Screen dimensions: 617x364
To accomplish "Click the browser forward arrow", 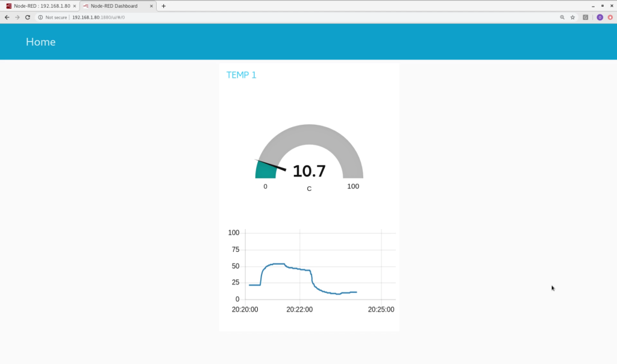I will pos(17,17).
